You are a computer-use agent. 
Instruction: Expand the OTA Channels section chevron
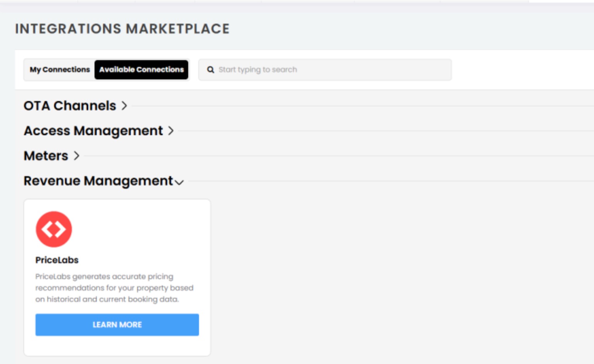click(124, 106)
